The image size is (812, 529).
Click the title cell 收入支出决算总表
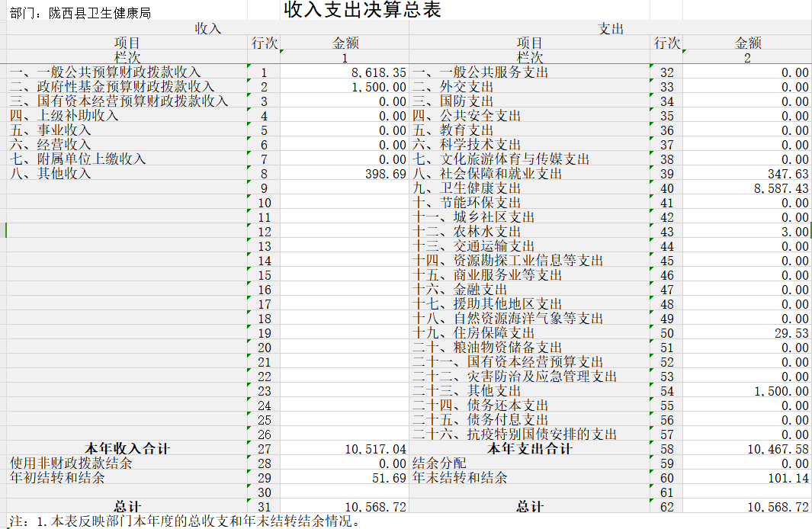[362, 10]
